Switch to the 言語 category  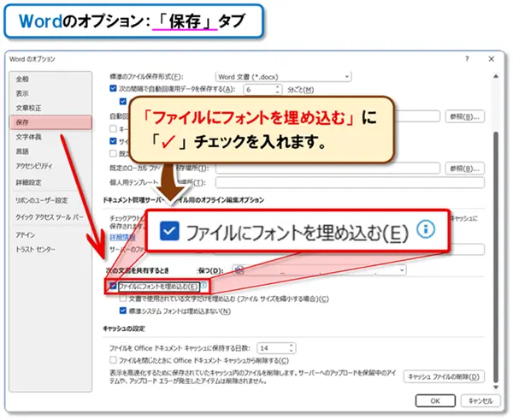tap(50, 151)
